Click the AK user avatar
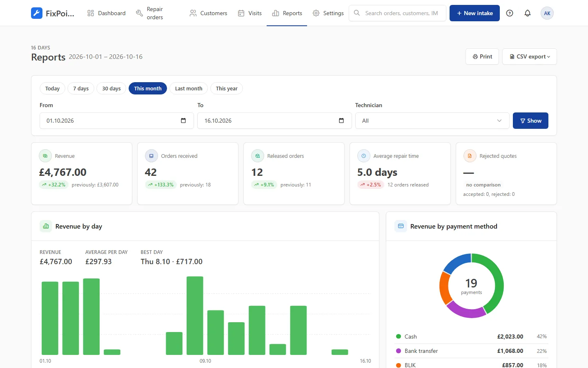Viewport: 588px width, 368px height. [547, 13]
